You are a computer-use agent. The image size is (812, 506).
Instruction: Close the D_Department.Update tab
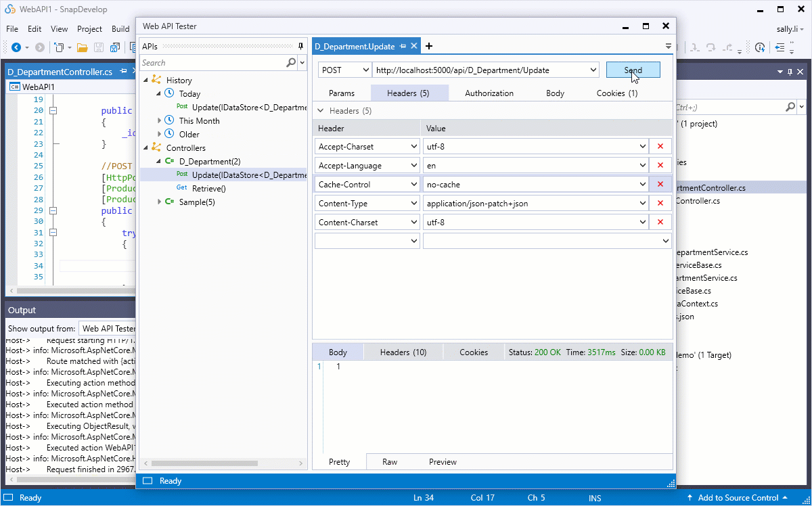point(414,46)
